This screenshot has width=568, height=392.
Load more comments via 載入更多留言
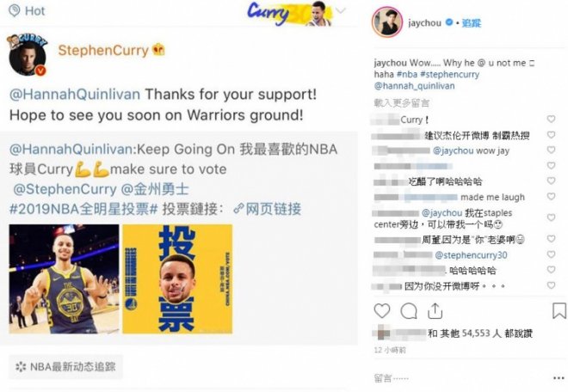(x=401, y=103)
